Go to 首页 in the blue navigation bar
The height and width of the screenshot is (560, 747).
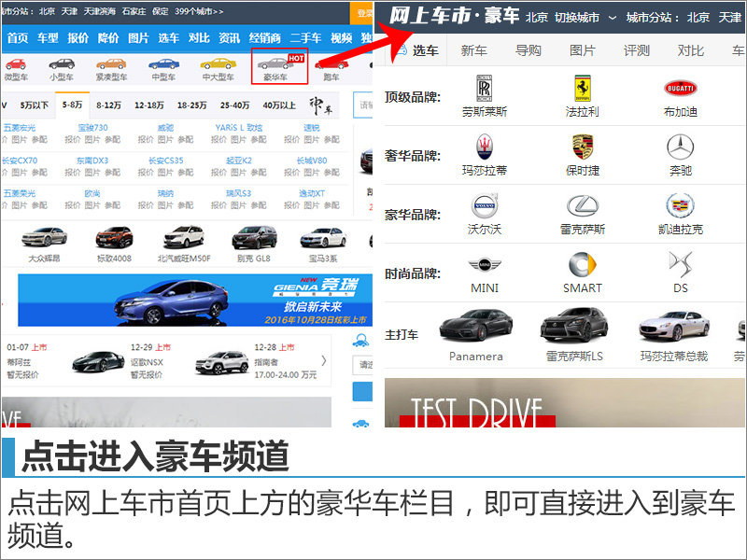[x=18, y=37]
